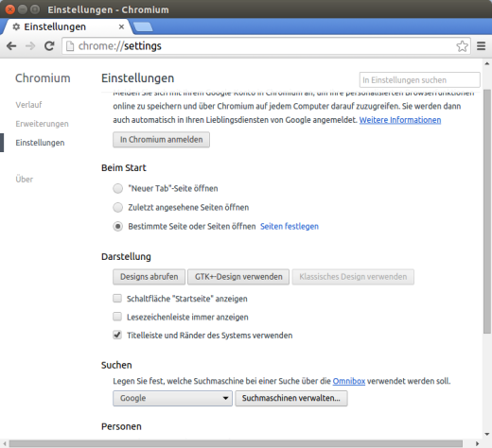
Task: Open Erweiterungen in the sidebar
Action: pyautogui.click(x=42, y=124)
